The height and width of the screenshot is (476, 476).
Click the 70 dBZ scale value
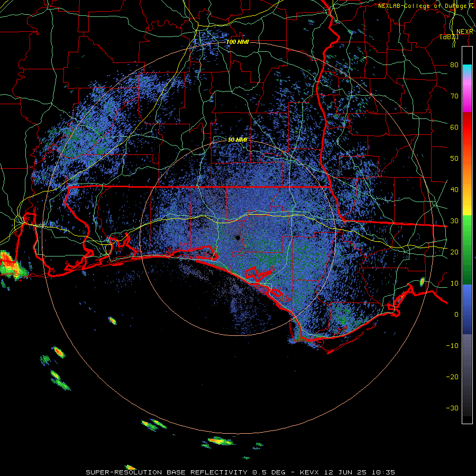point(454,96)
